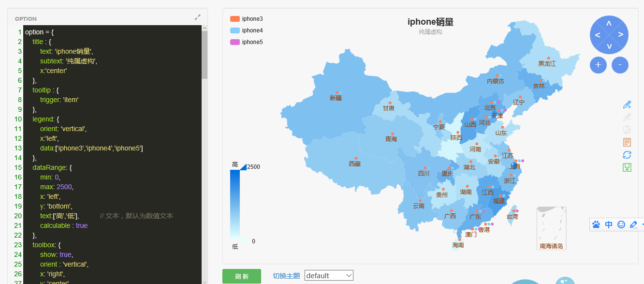The image size is (644, 284).
Task: Click the dataRange blue gradient bar
Action: click(235, 204)
